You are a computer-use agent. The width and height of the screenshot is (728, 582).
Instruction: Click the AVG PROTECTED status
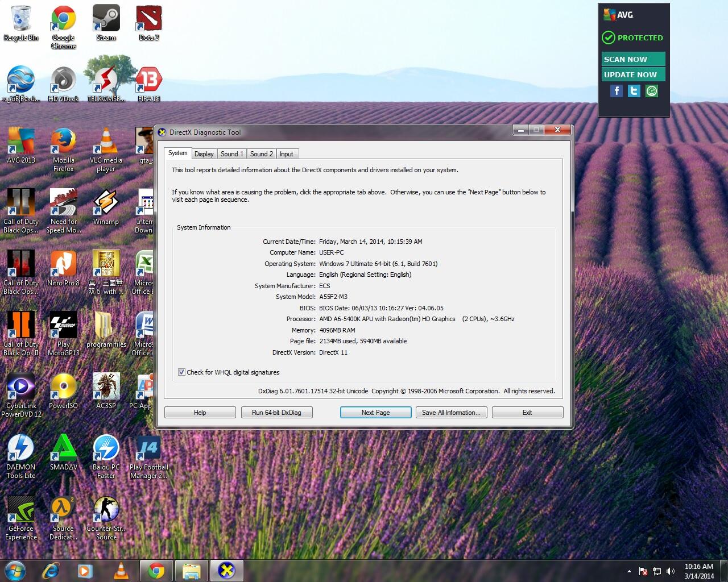click(632, 38)
